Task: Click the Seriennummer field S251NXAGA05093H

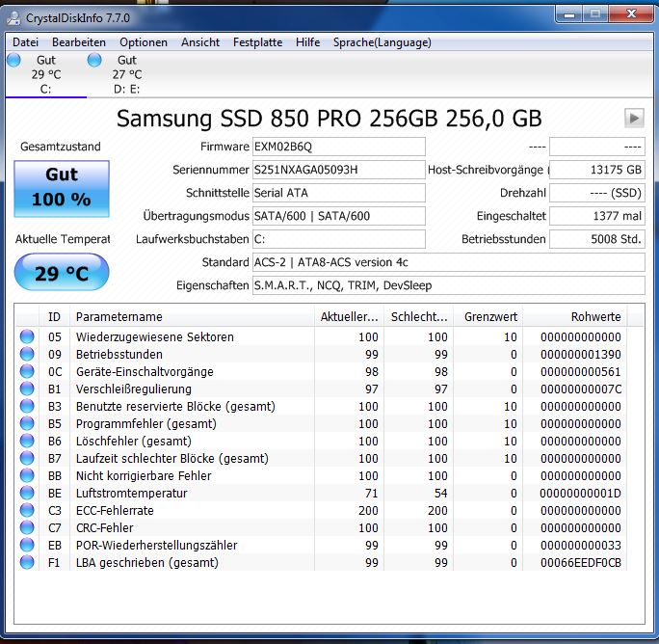Action: (339, 170)
